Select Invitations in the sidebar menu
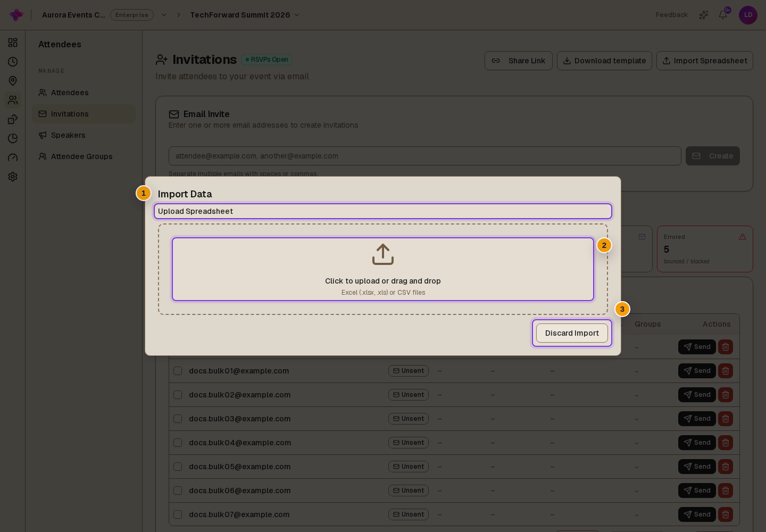The width and height of the screenshot is (766, 532). coord(84,114)
